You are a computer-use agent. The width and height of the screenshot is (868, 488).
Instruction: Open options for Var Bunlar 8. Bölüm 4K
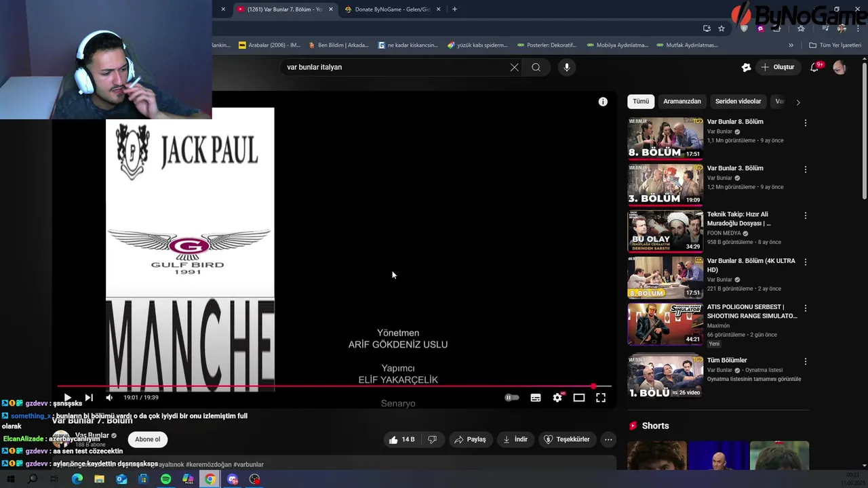pyautogui.click(x=806, y=262)
